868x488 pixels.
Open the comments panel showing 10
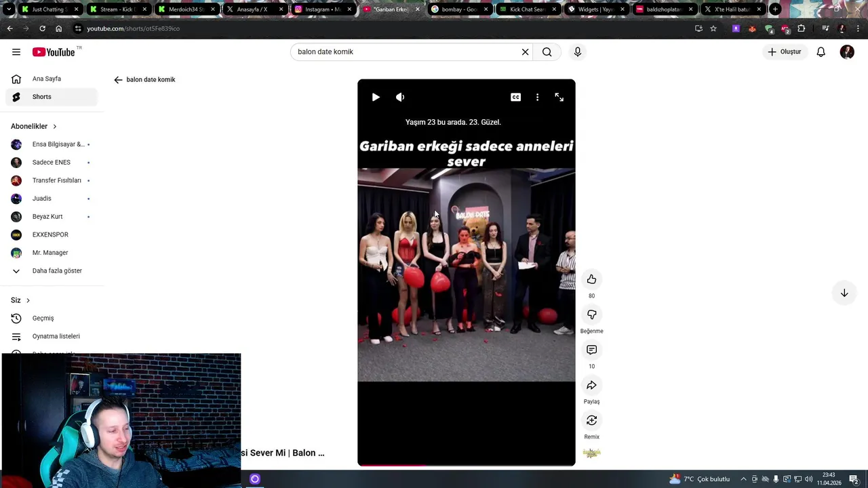[591, 350]
